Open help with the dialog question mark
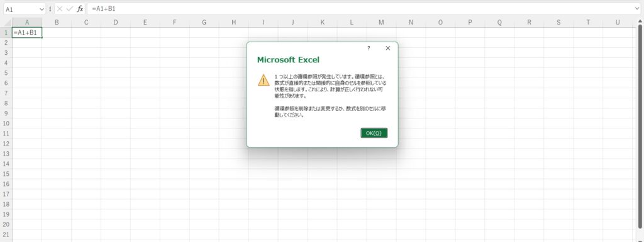This screenshot has height=242, width=644. pyautogui.click(x=369, y=48)
